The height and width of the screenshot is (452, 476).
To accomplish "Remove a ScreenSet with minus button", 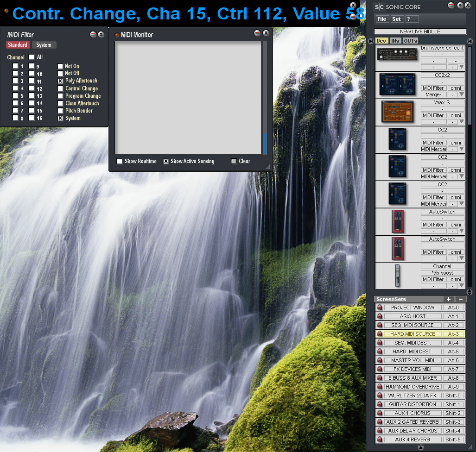I will click(460, 299).
